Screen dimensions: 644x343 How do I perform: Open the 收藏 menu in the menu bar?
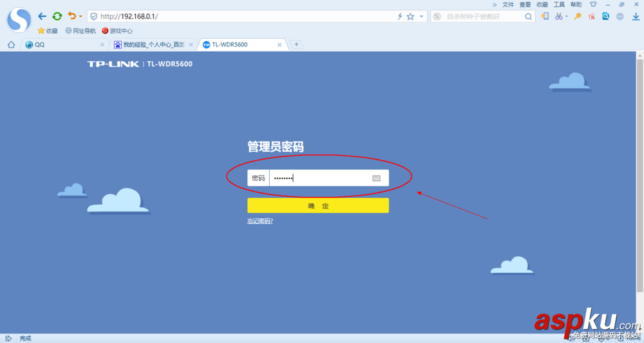point(542,5)
